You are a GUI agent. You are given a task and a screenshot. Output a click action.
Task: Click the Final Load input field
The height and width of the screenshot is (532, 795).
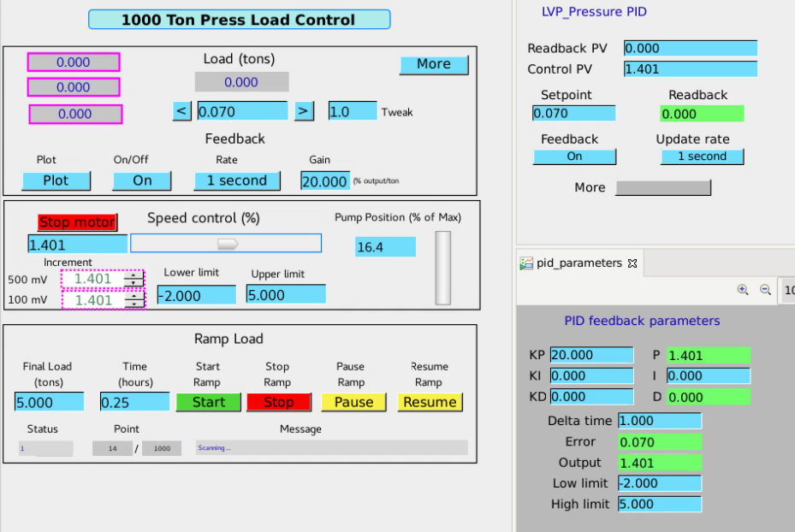click(49, 402)
